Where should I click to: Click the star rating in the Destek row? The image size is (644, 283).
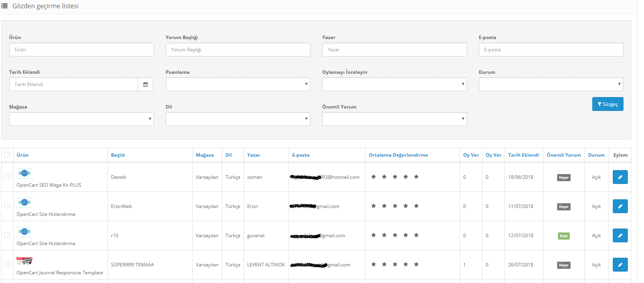click(x=395, y=177)
